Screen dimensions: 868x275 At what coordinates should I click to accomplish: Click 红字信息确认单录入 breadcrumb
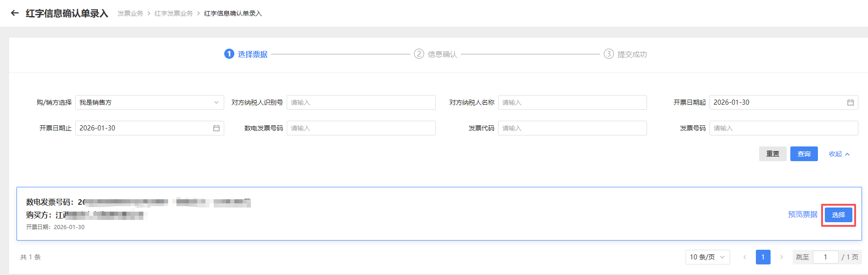pyautogui.click(x=233, y=13)
